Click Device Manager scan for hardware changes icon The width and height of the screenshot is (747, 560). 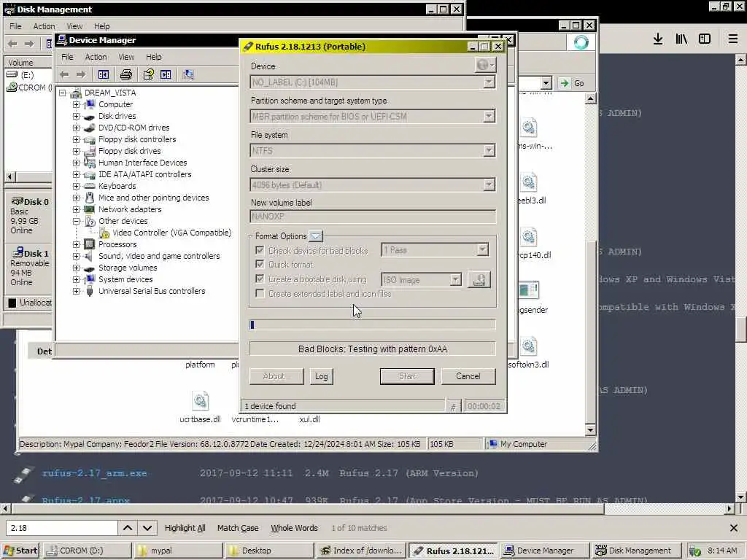[188, 74]
